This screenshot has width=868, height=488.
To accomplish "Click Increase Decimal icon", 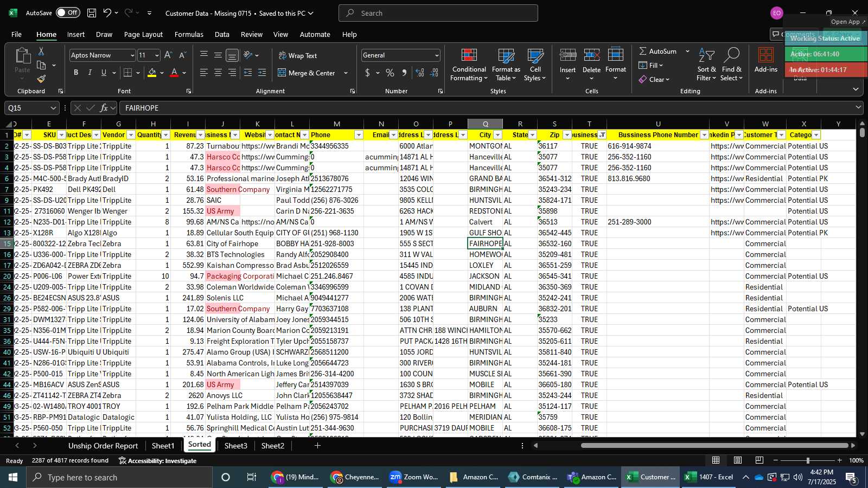I will pyautogui.click(x=420, y=73).
